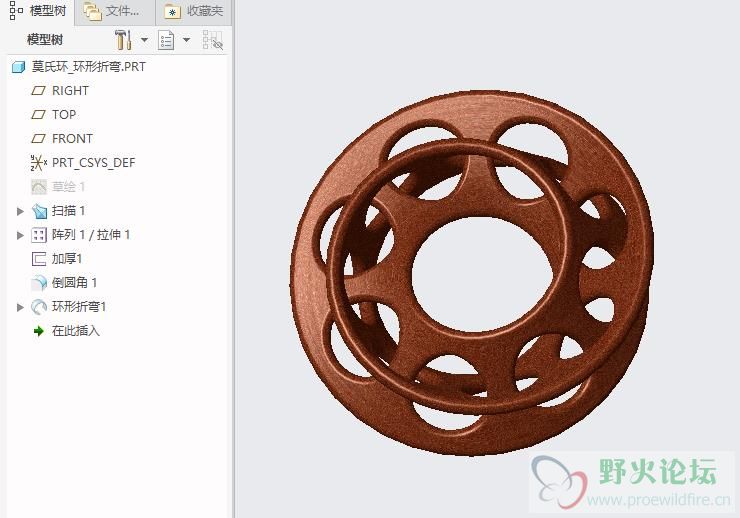Select 莫氏环_环形折弯.PRT root node text

click(89, 67)
